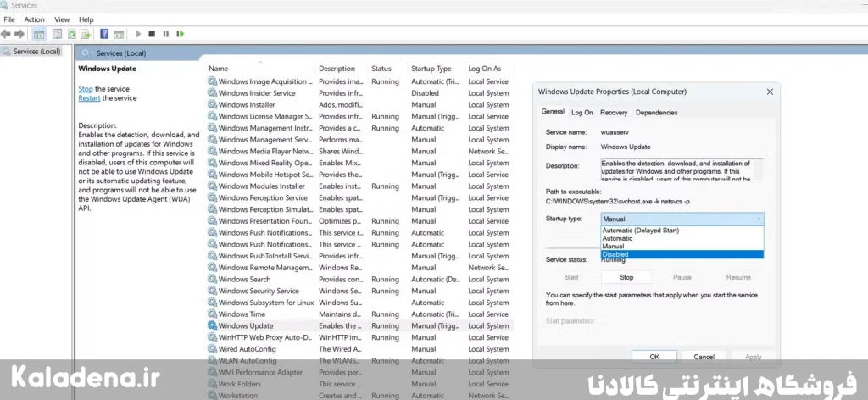Select Disabled in the startup type list

[x=682, y=254]
